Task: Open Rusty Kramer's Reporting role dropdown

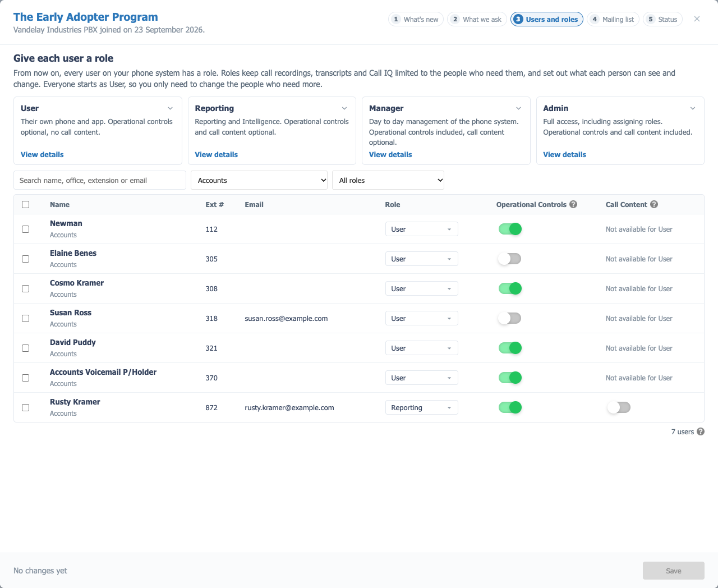Action: (x=422, y=407)
